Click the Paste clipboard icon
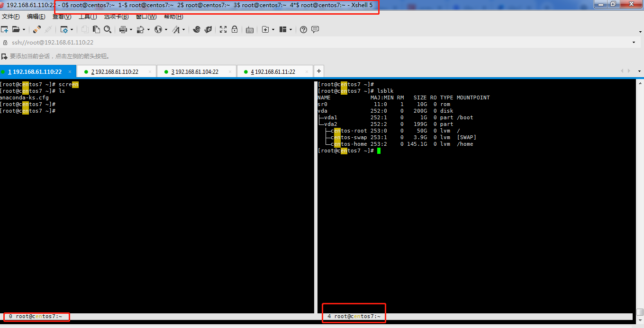This screenshot has height=328, width=644. click(96, 29)
